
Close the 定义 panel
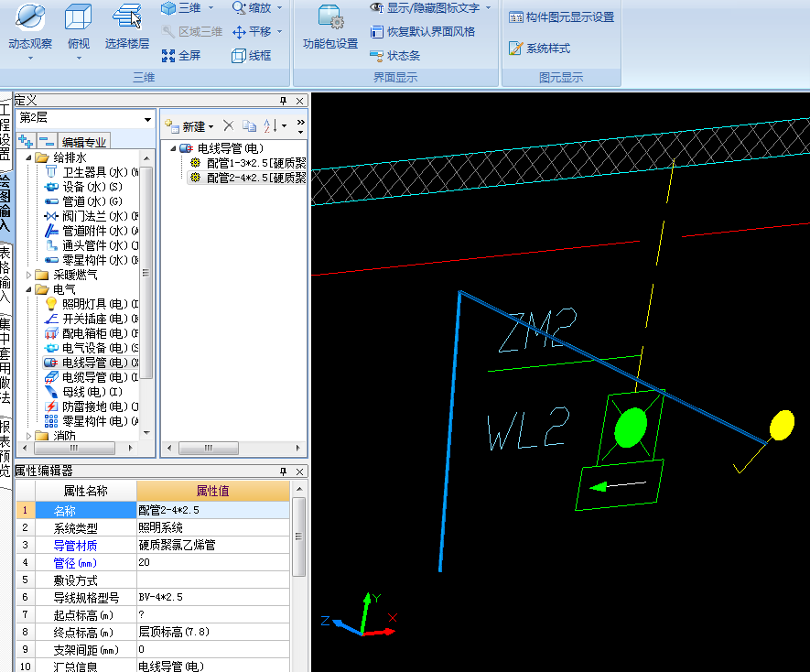point(299,101)
